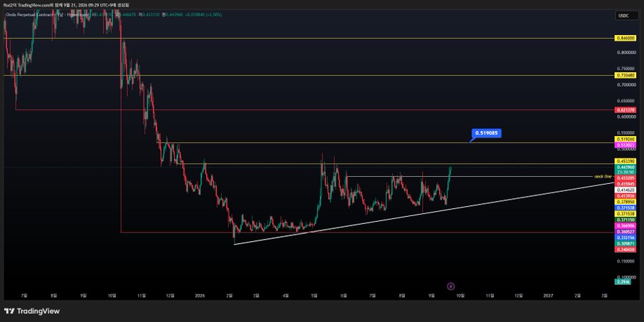This screenshot has width=644, height=322.
Task: Click the 2027 label on time axis
Action: [548, 296]
